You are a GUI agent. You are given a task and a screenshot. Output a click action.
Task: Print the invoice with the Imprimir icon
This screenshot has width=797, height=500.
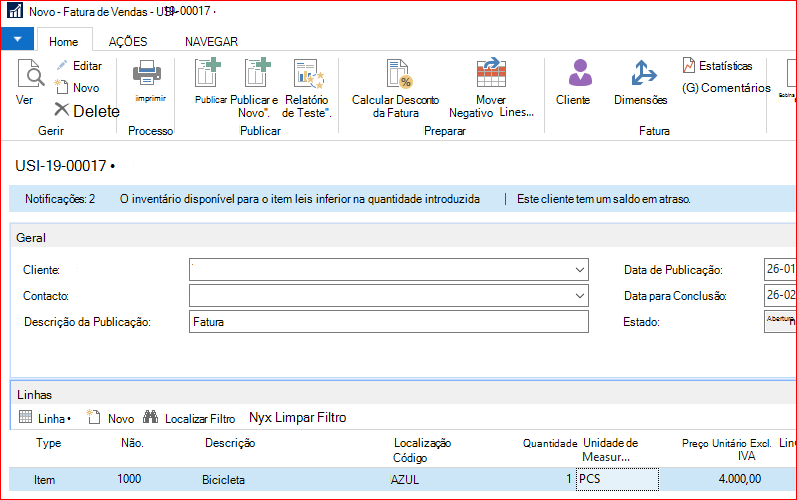(147, 74)
